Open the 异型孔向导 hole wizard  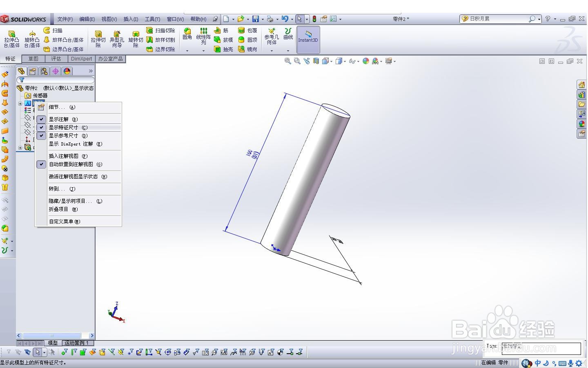pyautogui.click(x=117, y=39)
